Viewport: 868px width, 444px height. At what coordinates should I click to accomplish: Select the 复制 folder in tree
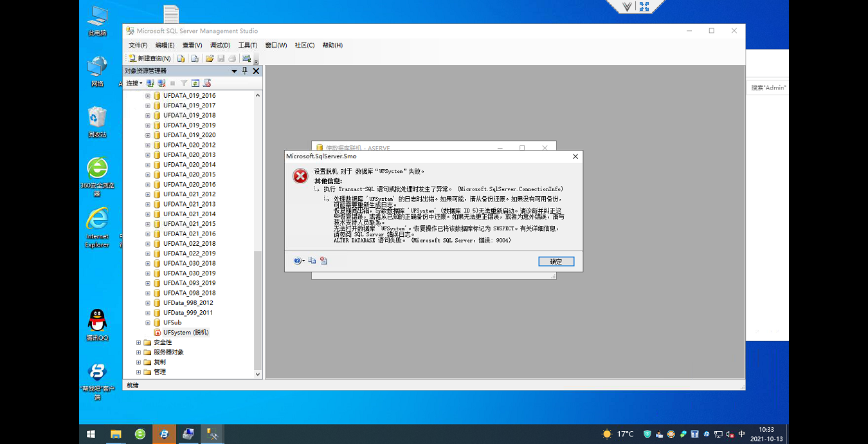[159, 362]
